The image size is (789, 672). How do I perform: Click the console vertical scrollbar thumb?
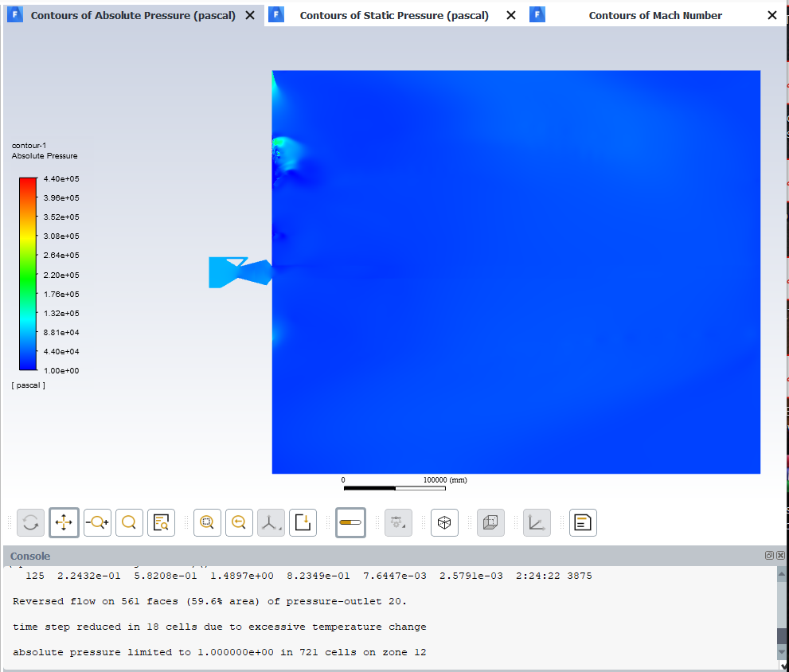pos(782,635)
